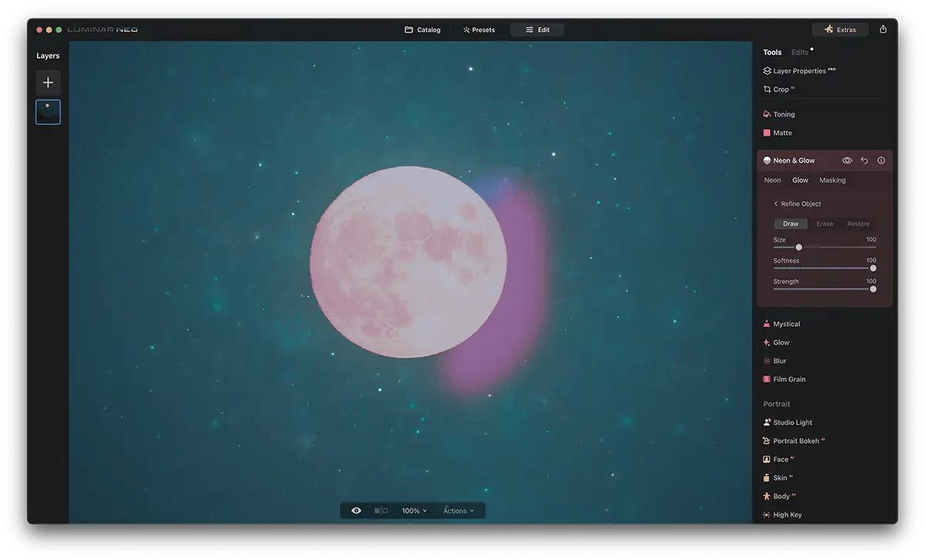The height and width of the screenshot is (560, 925).
Task: Click the Layers panel title
Action: (x=48, y=56)
